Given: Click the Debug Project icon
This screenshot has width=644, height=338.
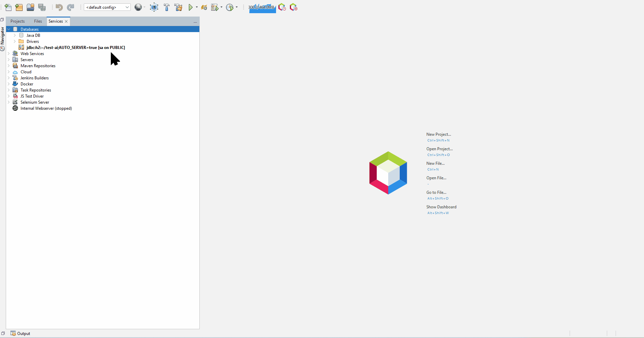Looking at the screenshot, I should [215, 7].
